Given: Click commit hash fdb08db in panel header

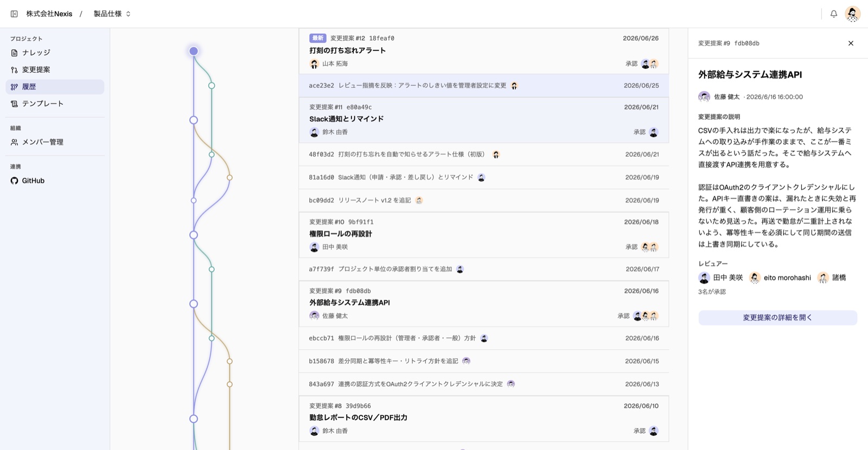Looking at the screenshot, I should (x=747, y=43).
